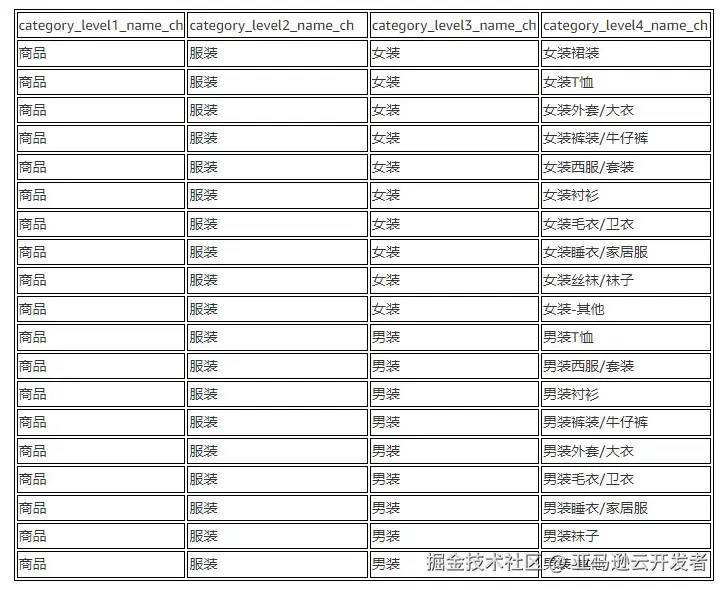
Task: Click 商品 in the 男装袜子 row
Action: [x=101, y=536]
